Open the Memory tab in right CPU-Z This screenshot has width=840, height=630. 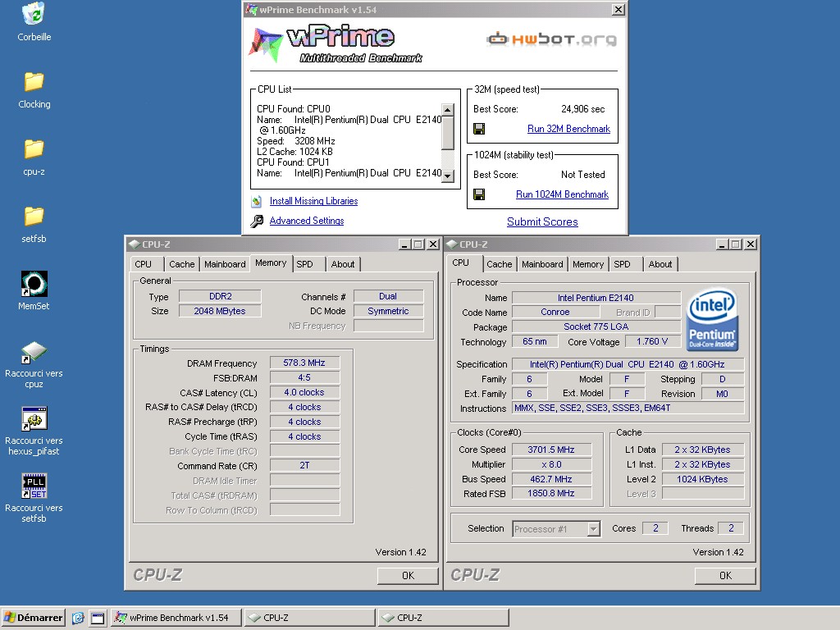coord(587,264)
